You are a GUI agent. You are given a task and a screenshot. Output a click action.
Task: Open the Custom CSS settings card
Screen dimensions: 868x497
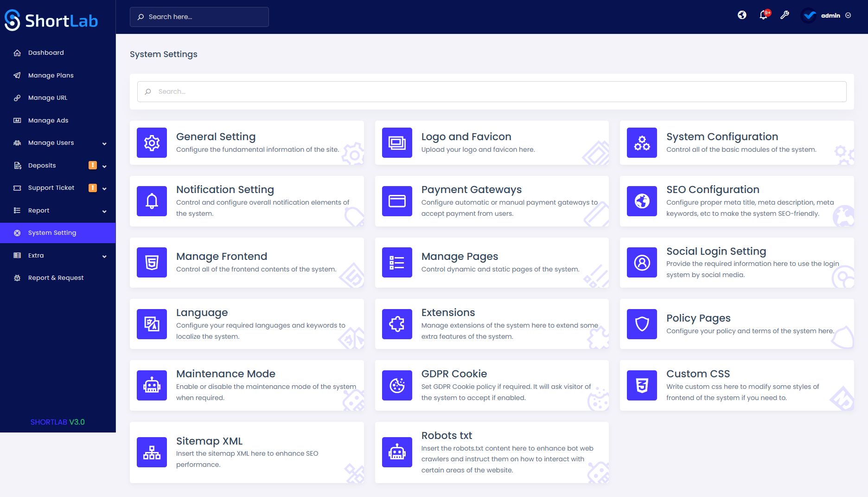pyautogui.click(x=736, y=385)
